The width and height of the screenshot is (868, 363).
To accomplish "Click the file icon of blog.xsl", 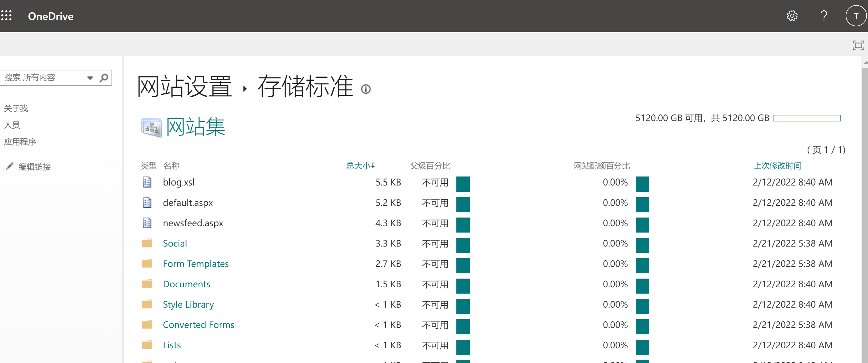I will click(x=147, y=182).
